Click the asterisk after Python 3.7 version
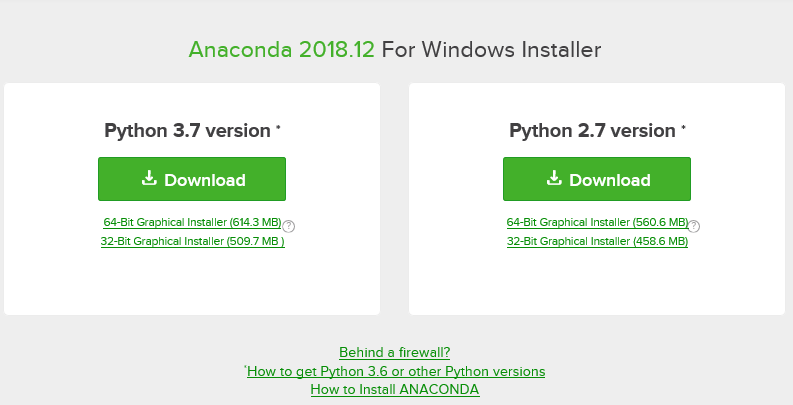The width and height of the screenshot is (793, 405). click(x=279, y=128)
